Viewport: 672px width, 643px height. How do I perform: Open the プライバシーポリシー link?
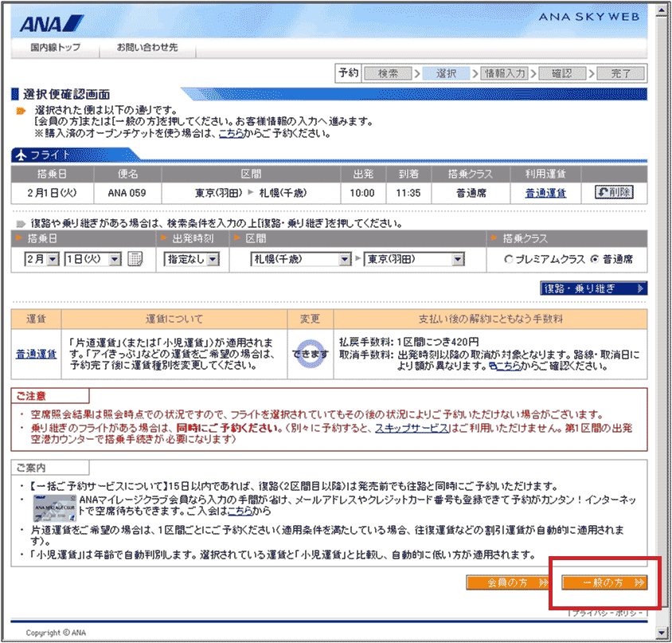point(607,614)
